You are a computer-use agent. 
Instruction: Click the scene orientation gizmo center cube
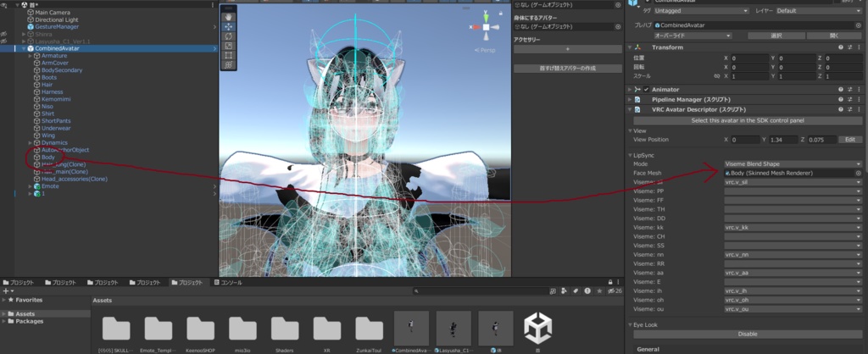tap(486, 27)
